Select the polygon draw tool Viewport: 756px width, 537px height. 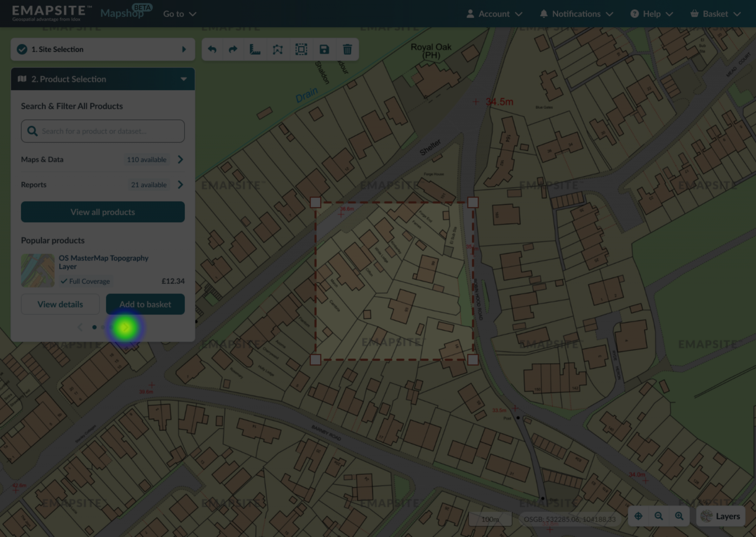point(278,50)
